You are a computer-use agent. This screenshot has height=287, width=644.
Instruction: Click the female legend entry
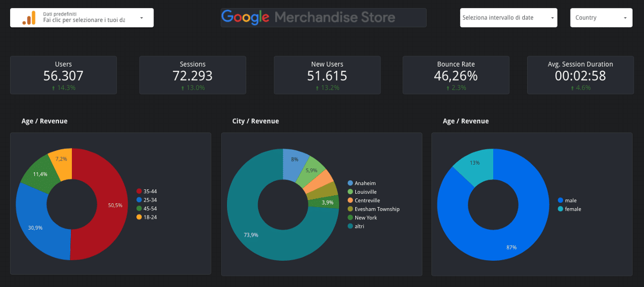click(569, 209)
